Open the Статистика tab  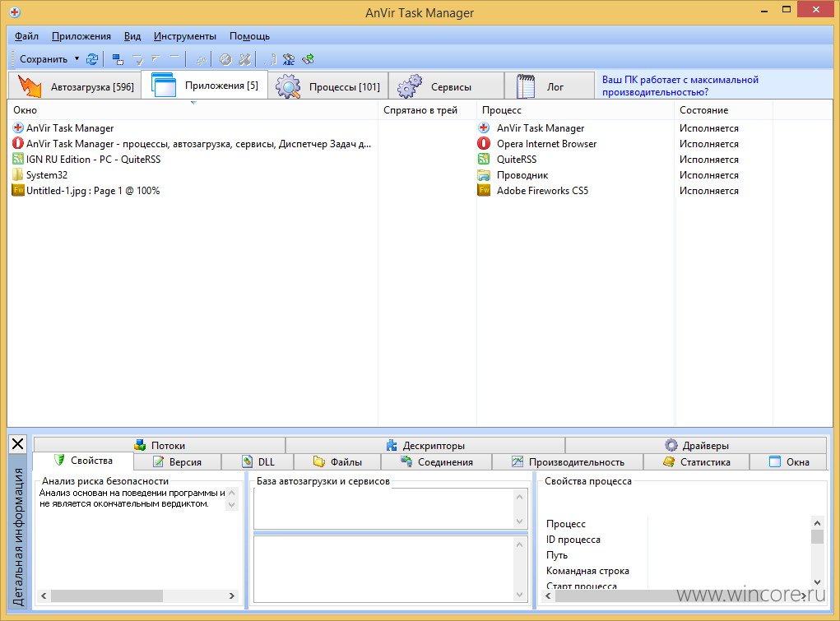click(696, 462)
